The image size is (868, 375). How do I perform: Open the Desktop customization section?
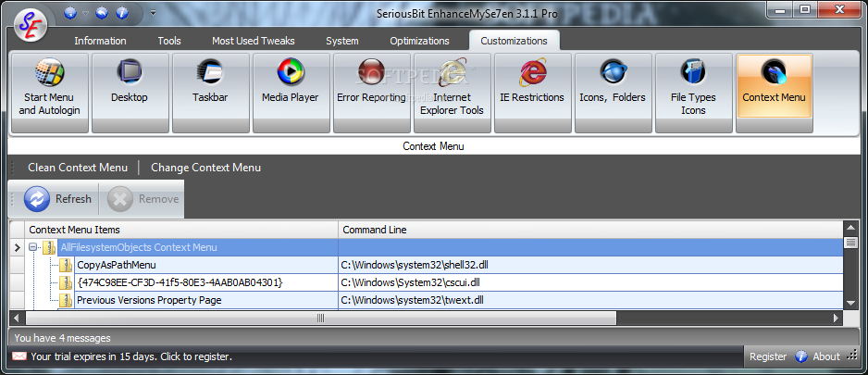[x=130, y=94]
